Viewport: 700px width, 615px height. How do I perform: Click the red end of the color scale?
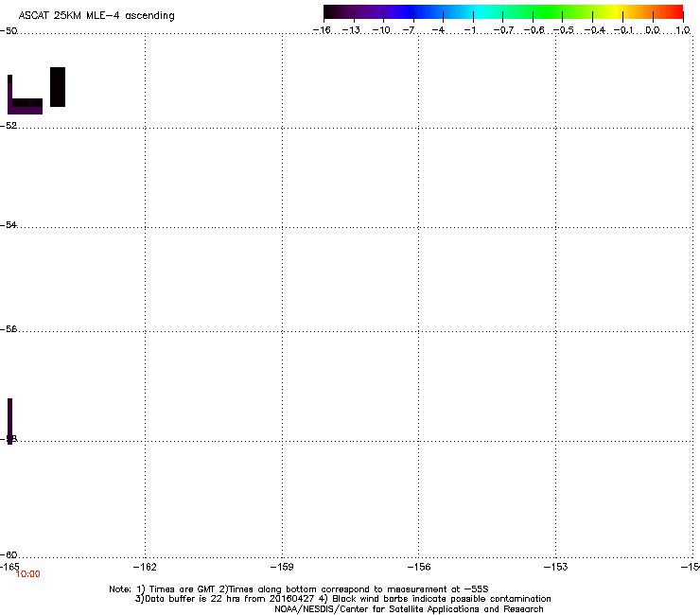pyautogui.click(x=676, y=12)
